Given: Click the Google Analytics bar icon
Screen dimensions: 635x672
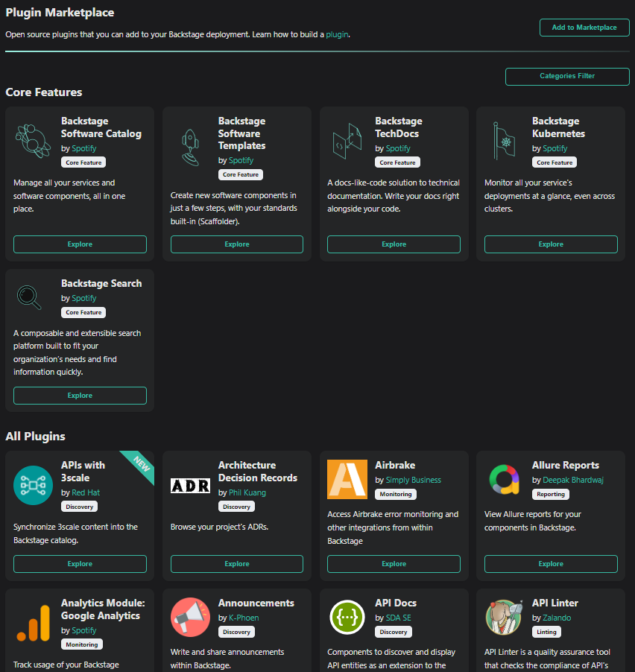Looking at the screenshot, I should coord(33,623).
